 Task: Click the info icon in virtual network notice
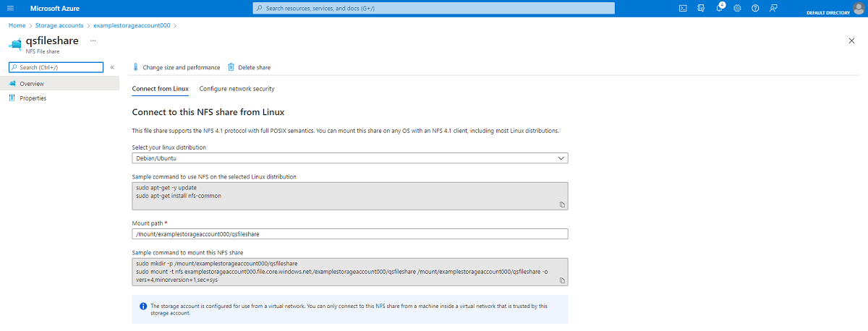pos(143,306)
